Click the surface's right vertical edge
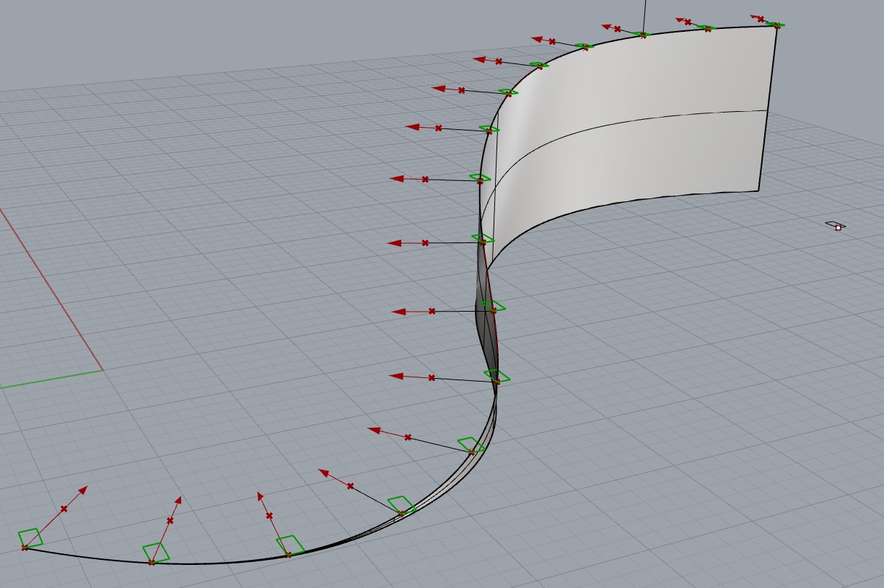 [x=767, y=108]
